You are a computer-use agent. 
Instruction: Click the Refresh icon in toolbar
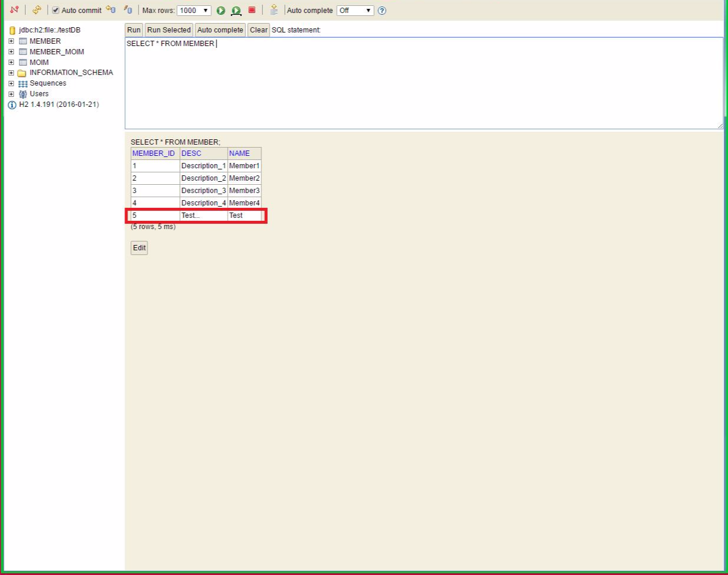37,10
